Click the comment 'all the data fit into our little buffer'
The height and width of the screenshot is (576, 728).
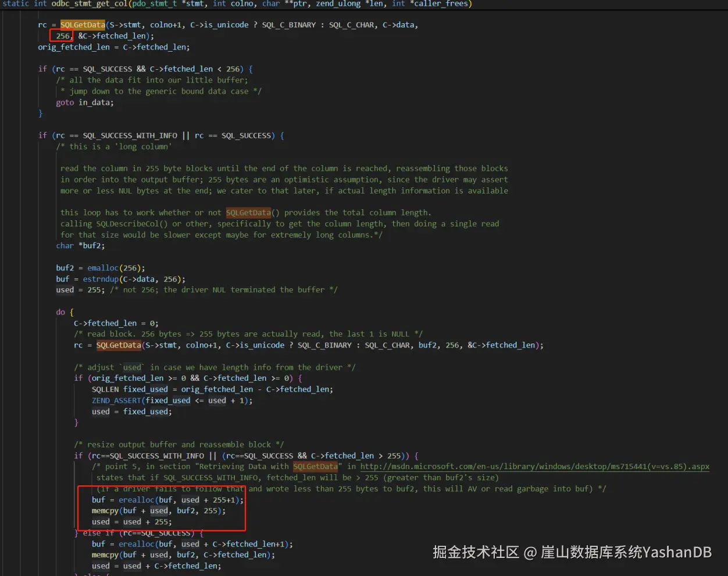(152, 80)
